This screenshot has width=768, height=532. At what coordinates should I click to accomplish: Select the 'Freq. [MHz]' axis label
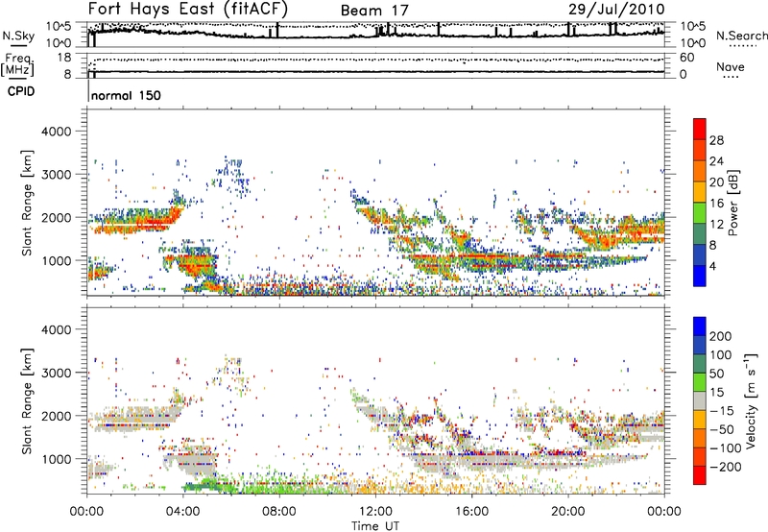pyautogui.click(x=17, y=64)
